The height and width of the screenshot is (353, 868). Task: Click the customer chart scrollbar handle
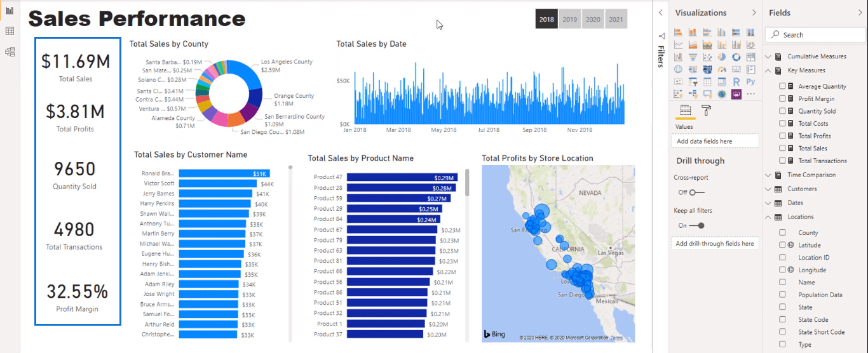click(290, 168)
